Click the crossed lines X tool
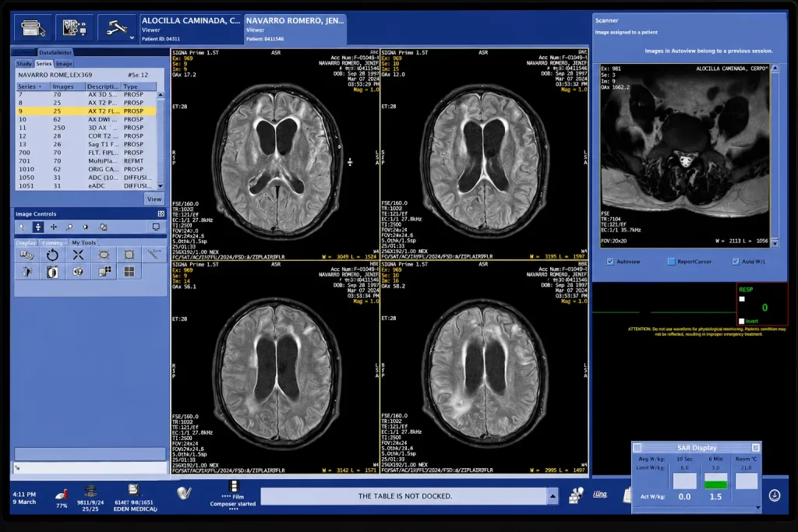The width and height of the screenshot is (798, 532). (78, 255)
